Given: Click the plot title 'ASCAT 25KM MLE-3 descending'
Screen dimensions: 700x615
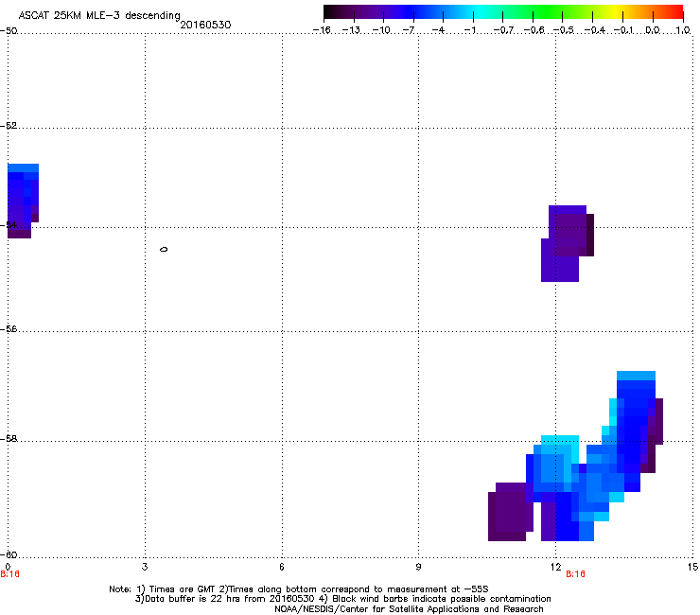Looking at the screenshot, I should (x=99, y=15).
